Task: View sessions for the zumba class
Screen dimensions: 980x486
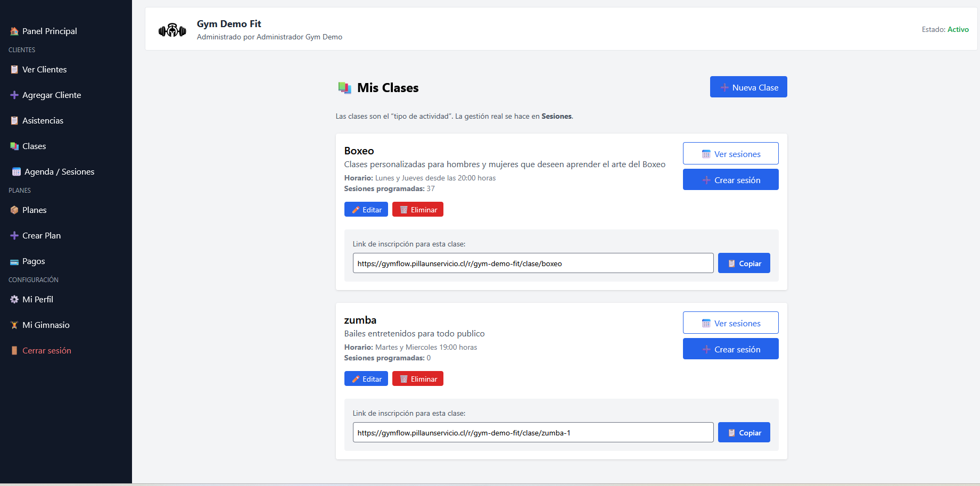Action: click(730, 323)
